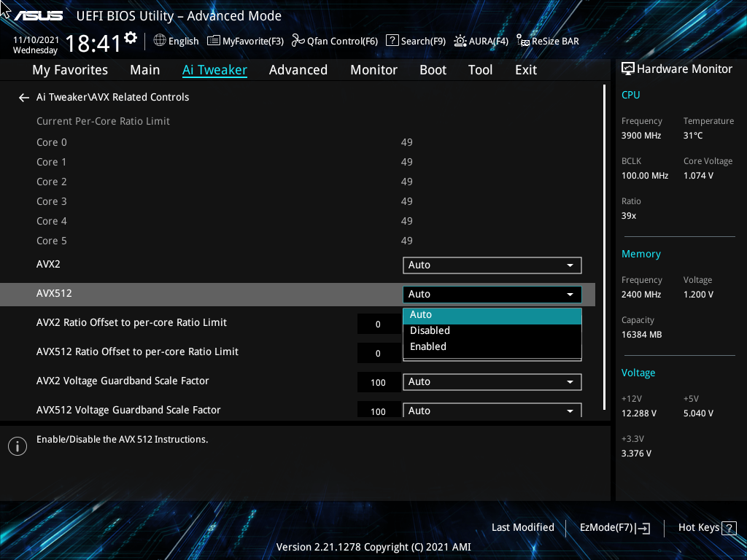Open the Tool tab

[x=480, y=70]
